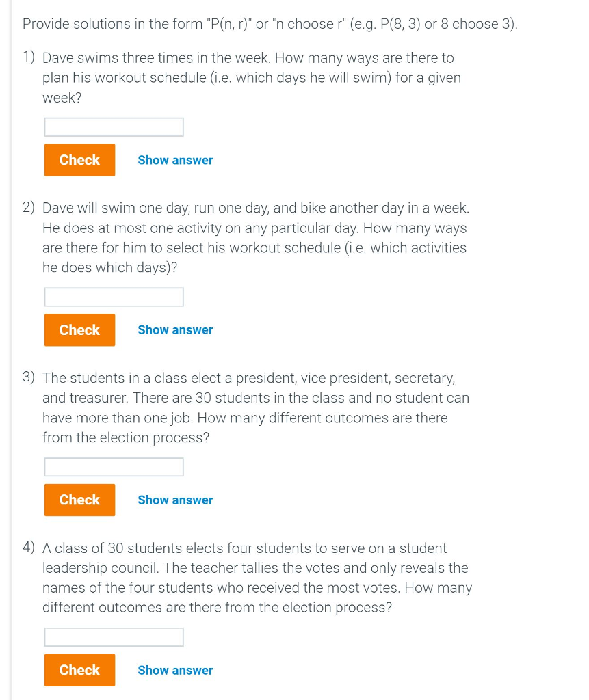Focus the answer field for question 4
Viewport: 589px width, 700px height.
click(114, 636)
